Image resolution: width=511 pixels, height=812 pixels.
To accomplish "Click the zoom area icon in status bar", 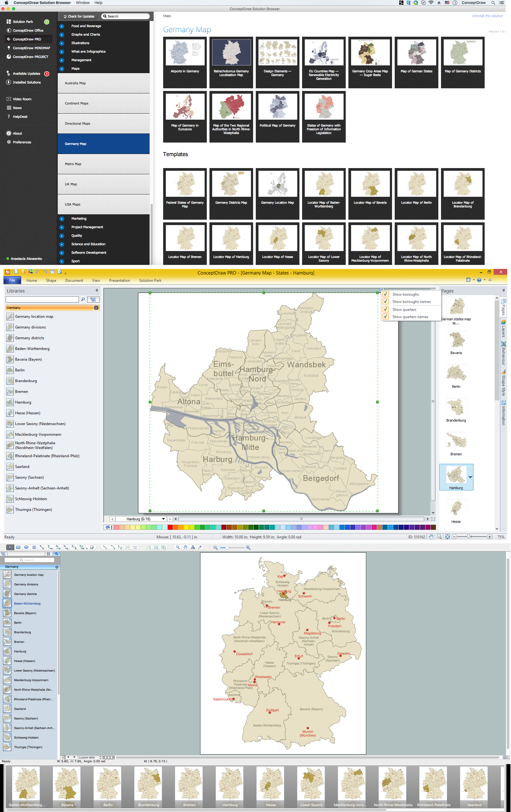I will coord(439,537).
